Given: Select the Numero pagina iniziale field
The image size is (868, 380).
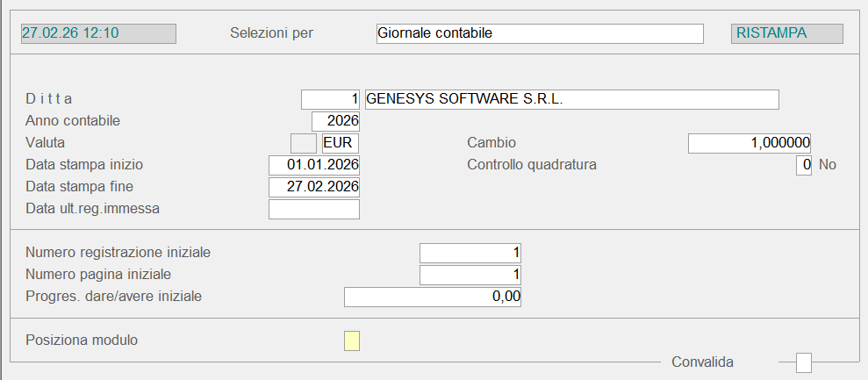Looking at the screenshot, I should [470, 275].
